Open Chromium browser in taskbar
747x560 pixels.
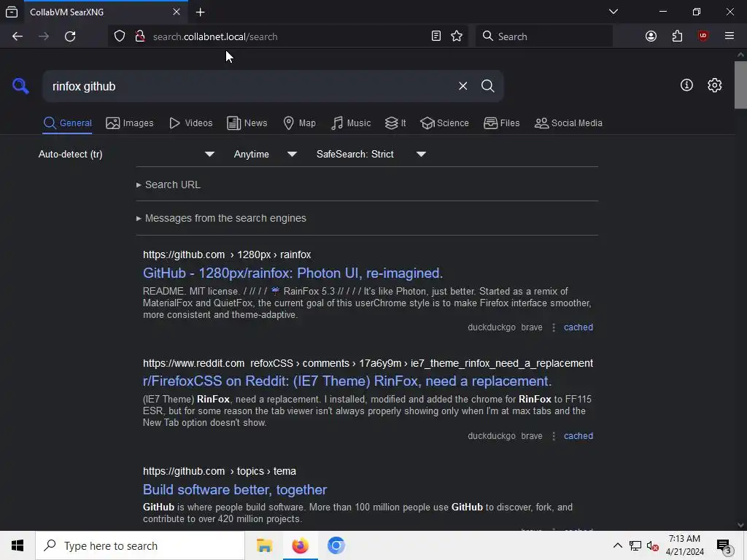(x=336, y=545)
